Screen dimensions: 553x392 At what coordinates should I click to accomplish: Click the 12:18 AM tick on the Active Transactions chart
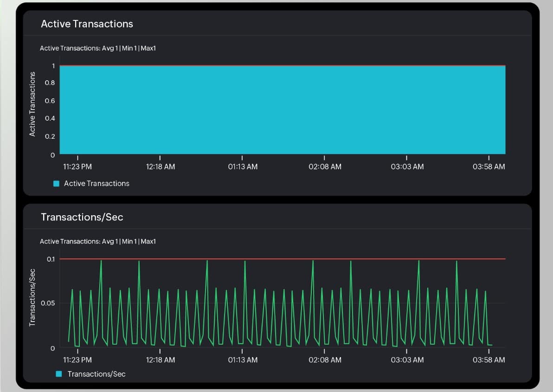click(x=161, y=167)
